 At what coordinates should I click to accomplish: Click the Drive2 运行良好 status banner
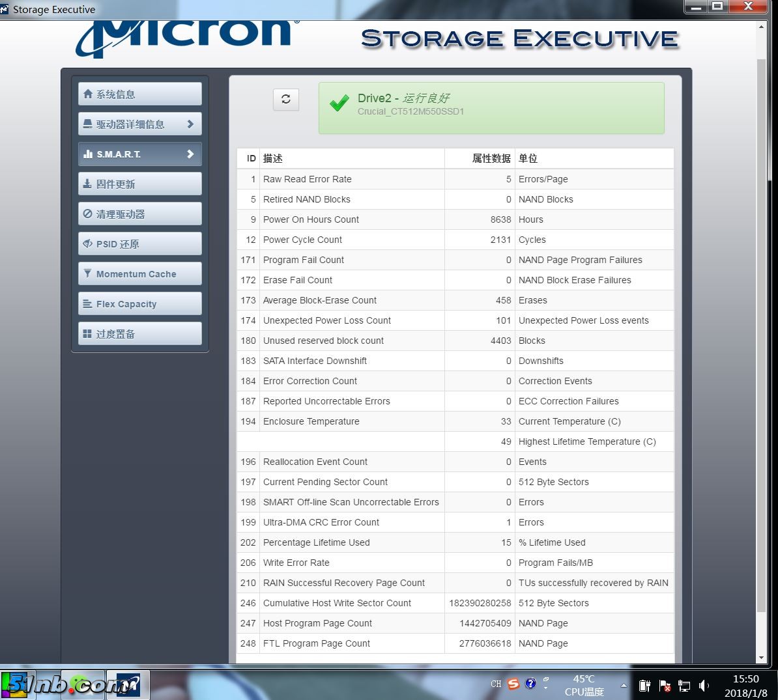(x=491, y=108)
